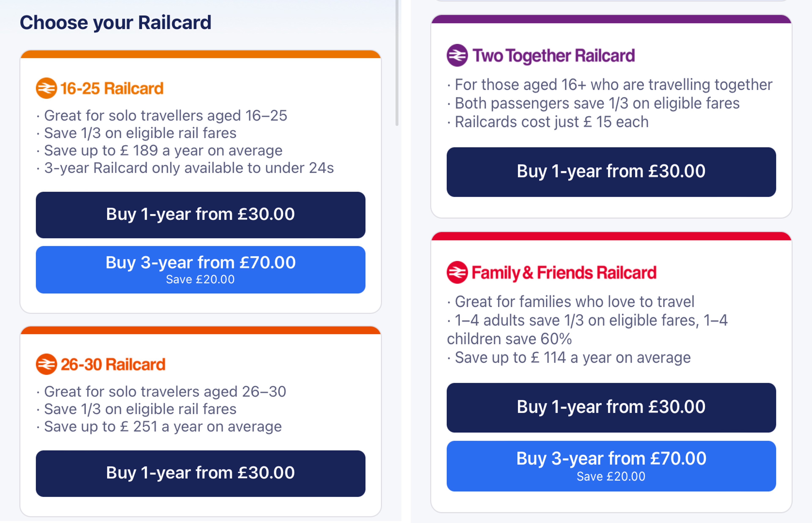Click the red header strip of Family & Friends card
The image size is (812, 523).
click(x=611, y=236)
